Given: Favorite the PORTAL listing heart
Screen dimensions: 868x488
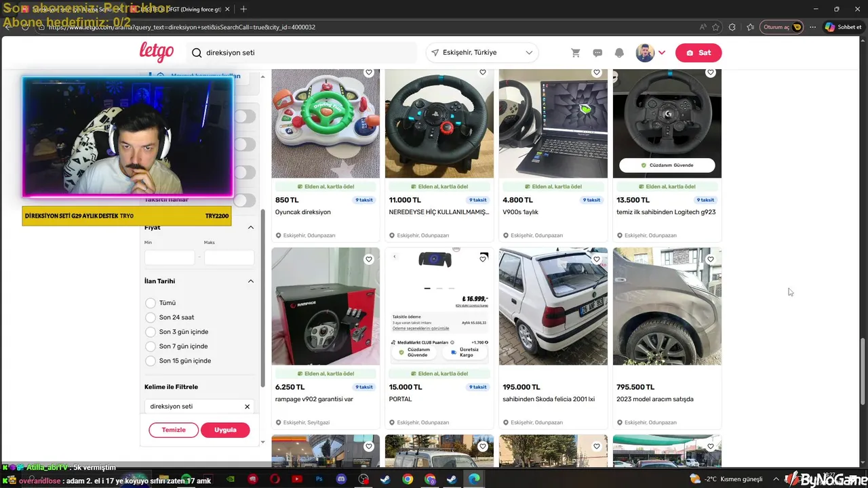Looking at the screenshot, I should click(483, 259).
